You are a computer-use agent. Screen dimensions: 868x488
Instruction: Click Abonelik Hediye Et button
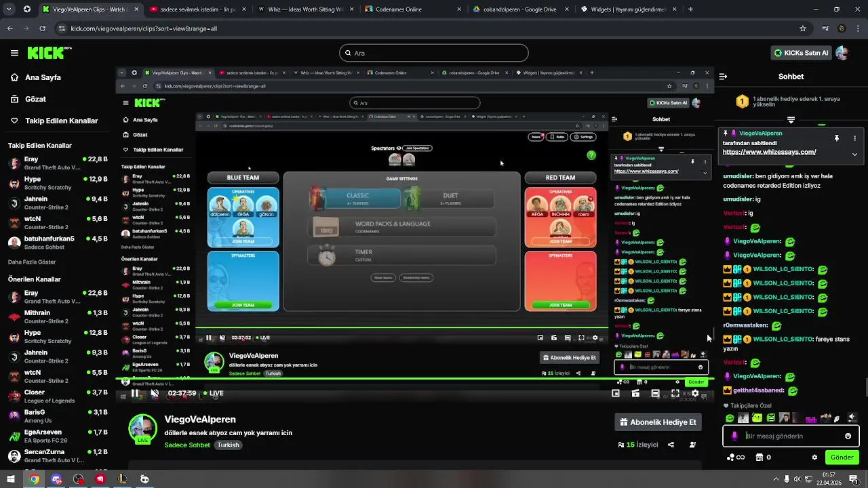tap(658, 422)
